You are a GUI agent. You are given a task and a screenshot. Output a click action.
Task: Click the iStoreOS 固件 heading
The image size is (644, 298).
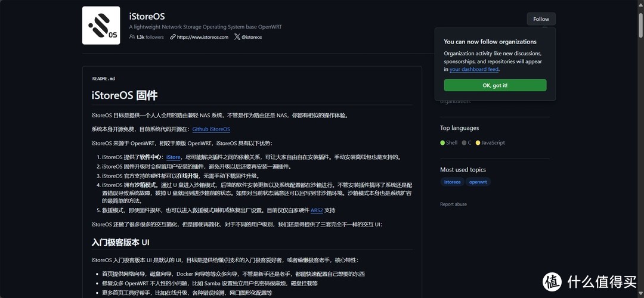(125, 95)
